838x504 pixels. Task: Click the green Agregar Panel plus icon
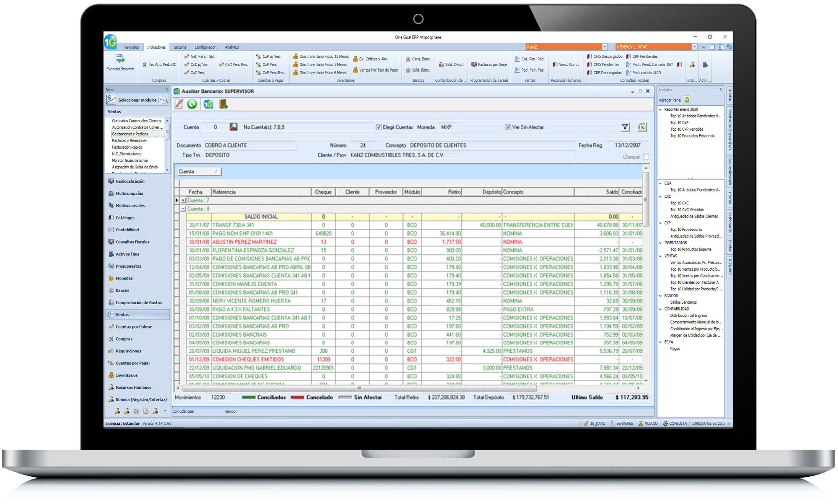tap(687, 100)
